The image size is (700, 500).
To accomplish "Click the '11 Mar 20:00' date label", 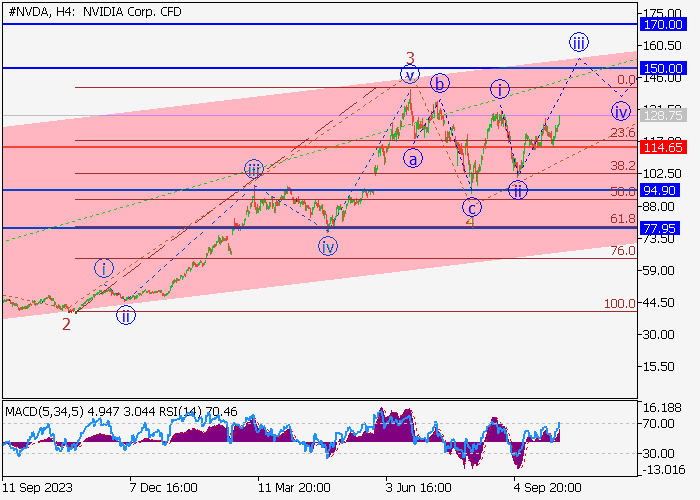I will (x=294, y=488).
